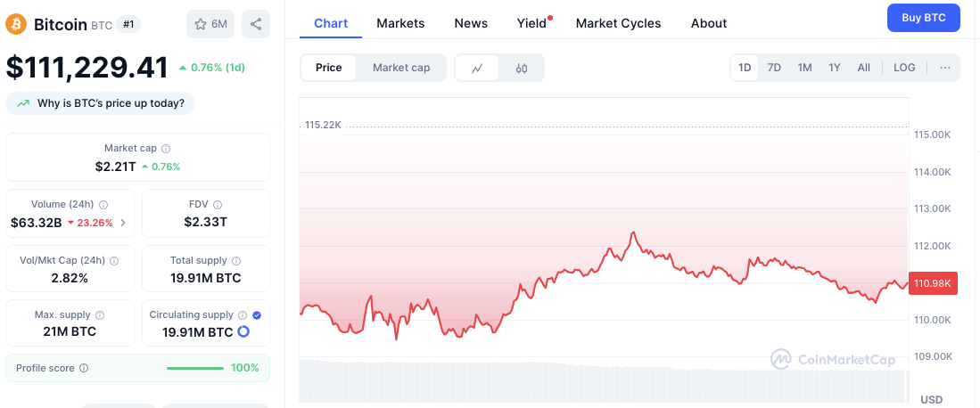This screenshot has height=408, width=980.
Task: Expand 'Why is BTC's price up today?'
Action: coord(101,103)
